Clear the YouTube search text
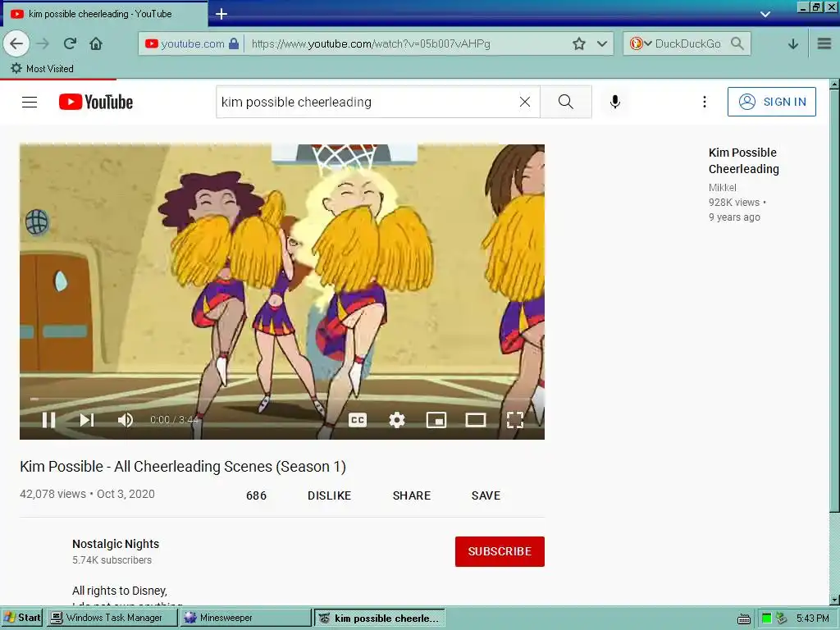 [525, 102]
